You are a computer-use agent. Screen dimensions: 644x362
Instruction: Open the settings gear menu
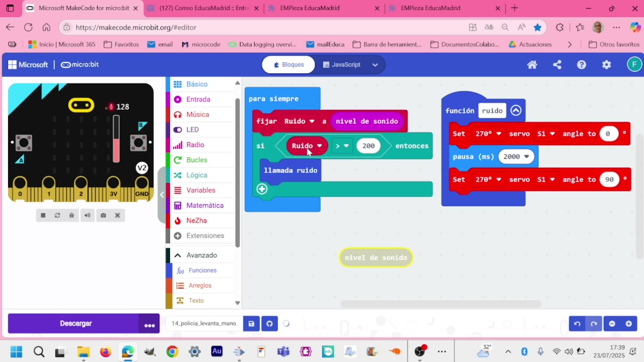pyautogui.click(x=606, y=65)
